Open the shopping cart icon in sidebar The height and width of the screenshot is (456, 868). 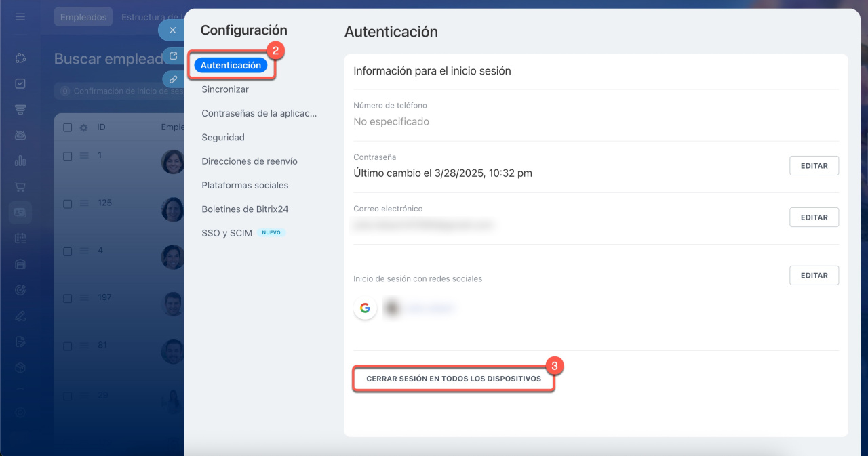20,186
